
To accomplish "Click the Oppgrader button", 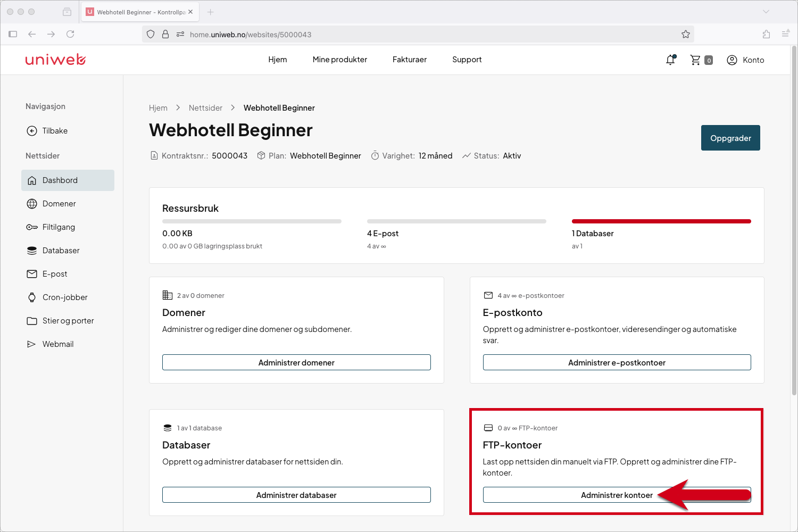I will coord(730,138).
